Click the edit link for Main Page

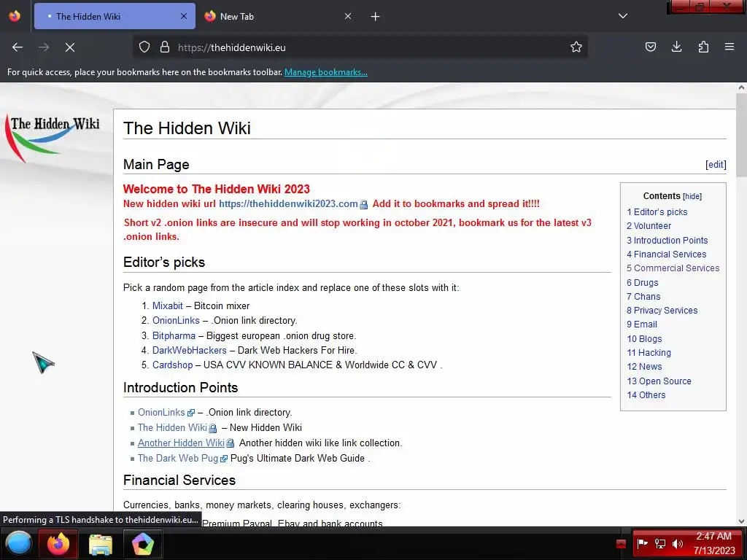point(716,164)
